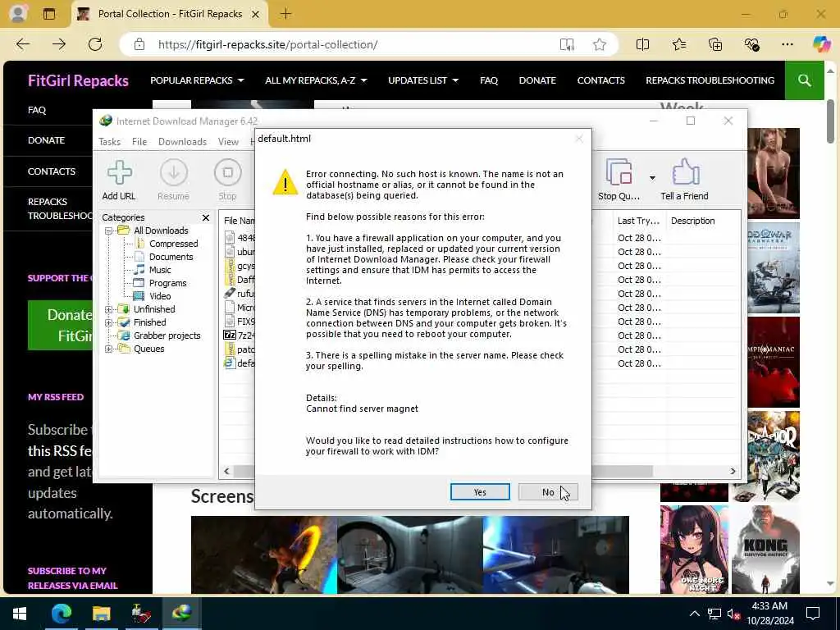
Task: Click the FitGirl Repacks site logo
Action: tap(78, 80)
